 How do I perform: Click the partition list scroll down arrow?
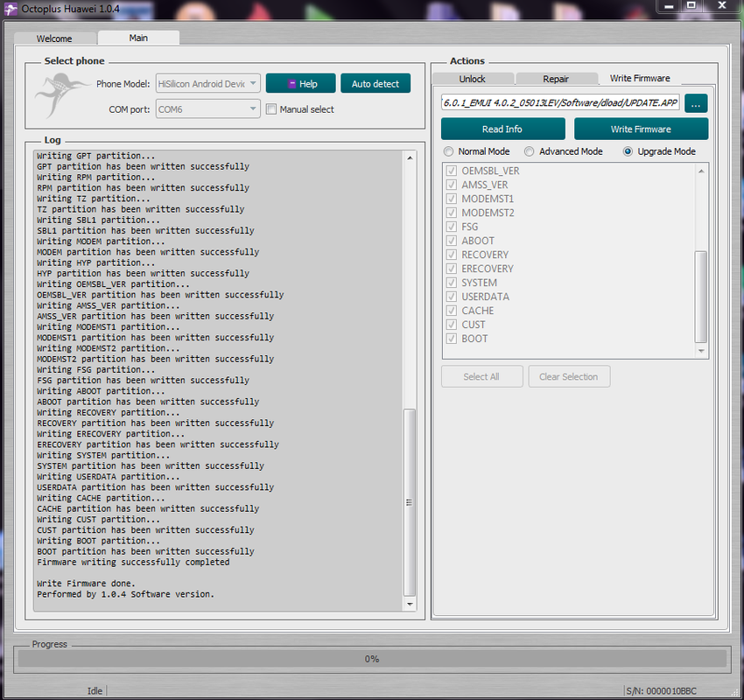(701, 351)
